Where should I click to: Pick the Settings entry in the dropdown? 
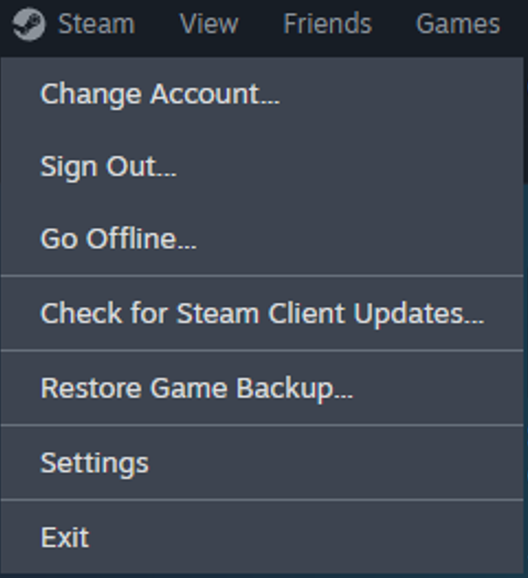click(x=262, y=463)
